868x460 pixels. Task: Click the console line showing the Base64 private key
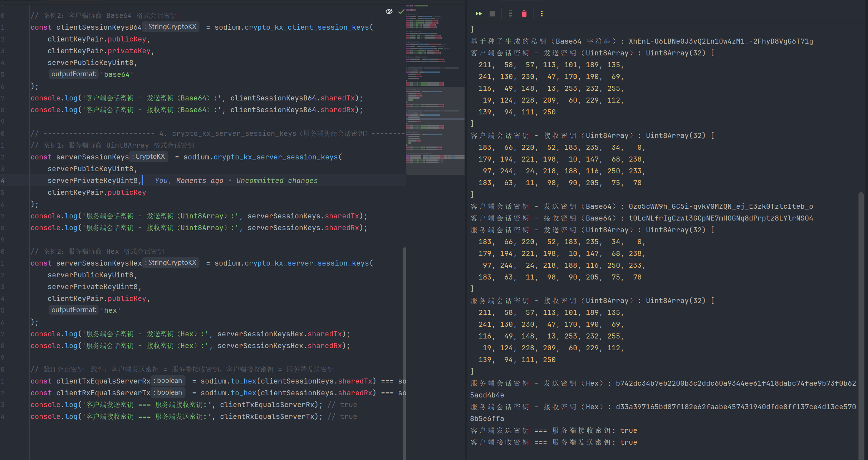pyautogui.click(x=642, y=41)
